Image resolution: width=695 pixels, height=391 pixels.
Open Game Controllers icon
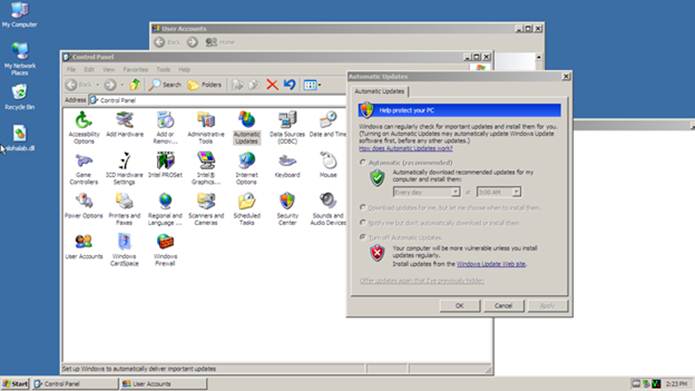tap(84, 168)
